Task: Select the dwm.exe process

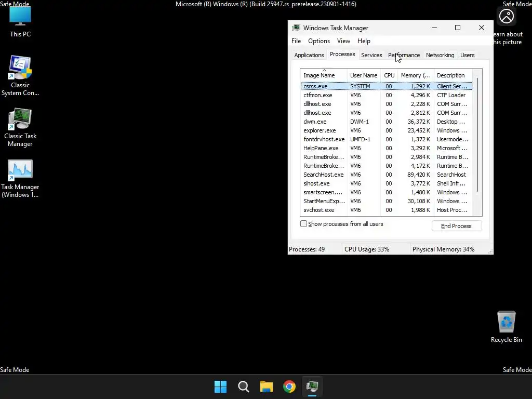Action: (x=387, y=122)
